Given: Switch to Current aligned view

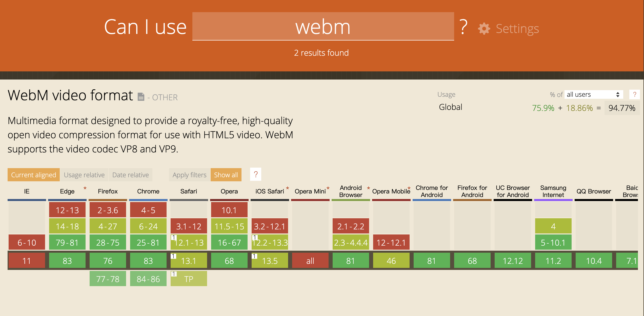Looking at the screenshot, I should click(34, 175).
